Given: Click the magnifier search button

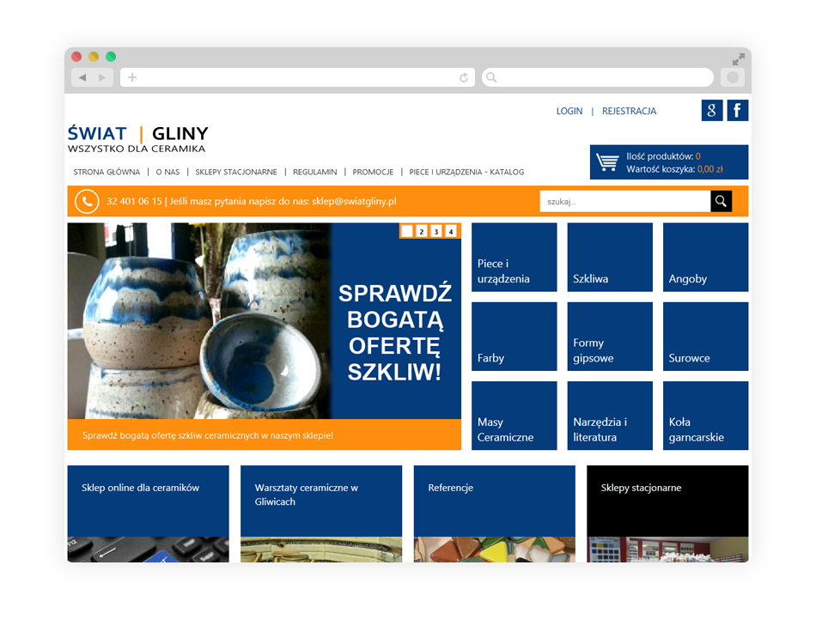Looking at the screenshot, I should click(721, 201).
